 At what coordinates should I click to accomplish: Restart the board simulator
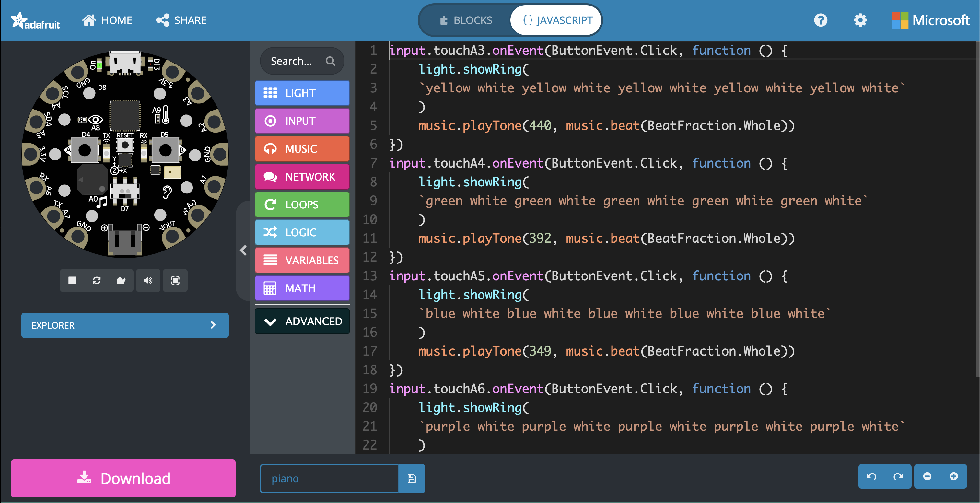click(96, 280)
